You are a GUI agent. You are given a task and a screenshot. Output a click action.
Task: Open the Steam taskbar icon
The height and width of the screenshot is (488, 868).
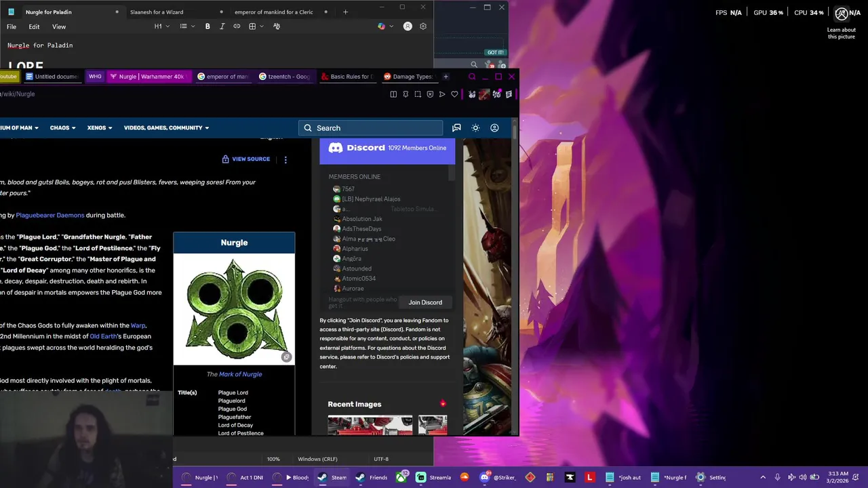[330, 477]
